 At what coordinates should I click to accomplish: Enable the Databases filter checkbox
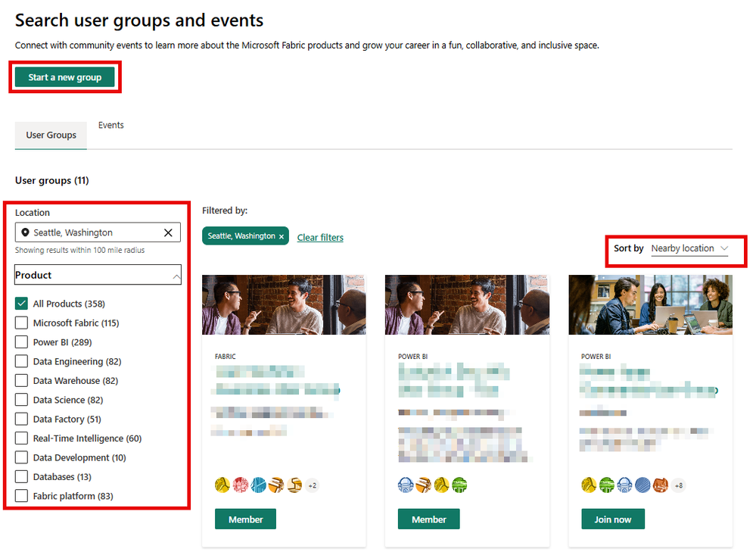pos(21,477)
